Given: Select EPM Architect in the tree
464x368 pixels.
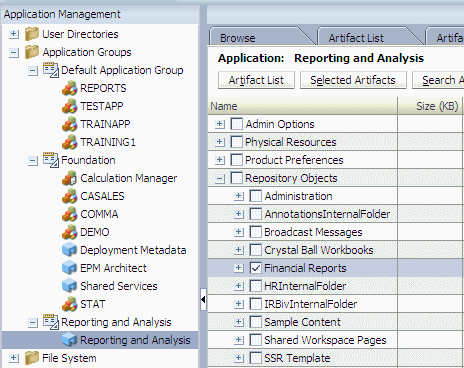Looking at the screenshot, I should (113, 268).
